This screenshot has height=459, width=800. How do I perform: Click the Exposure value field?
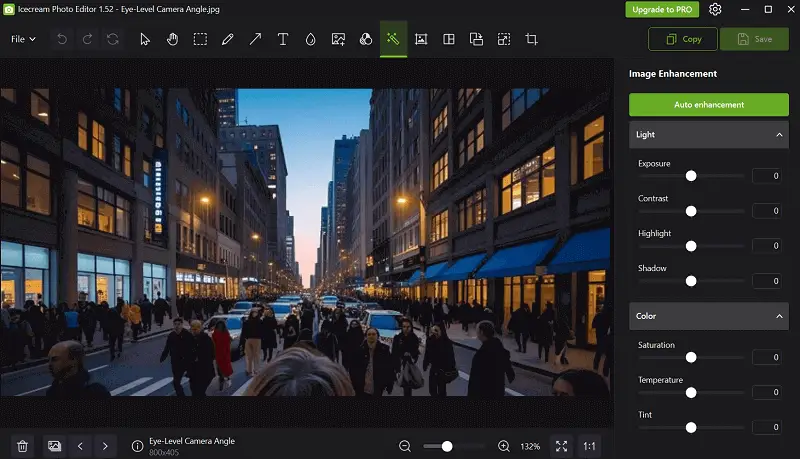[x=766, y=176]
